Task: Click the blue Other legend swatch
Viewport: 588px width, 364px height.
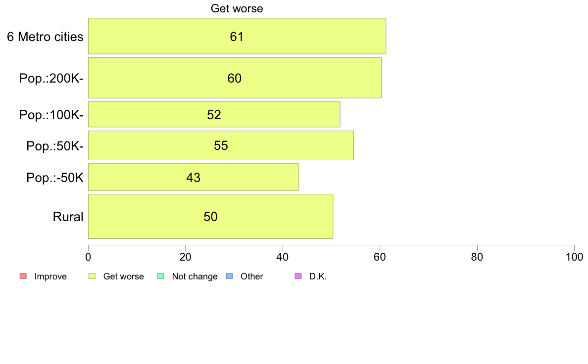Action: point(230,276)
